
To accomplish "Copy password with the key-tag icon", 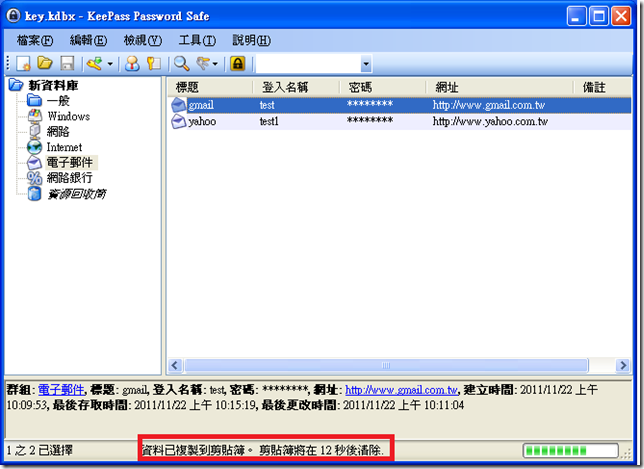I will 154,64.
